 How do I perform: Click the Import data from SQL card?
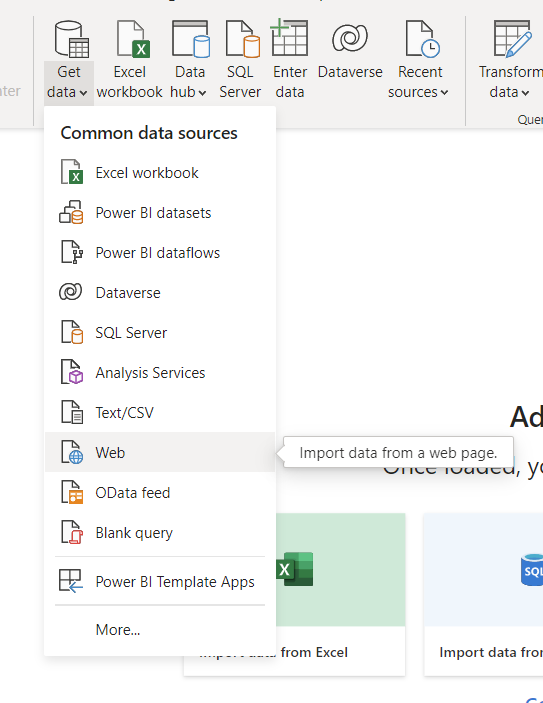point(483,594)
